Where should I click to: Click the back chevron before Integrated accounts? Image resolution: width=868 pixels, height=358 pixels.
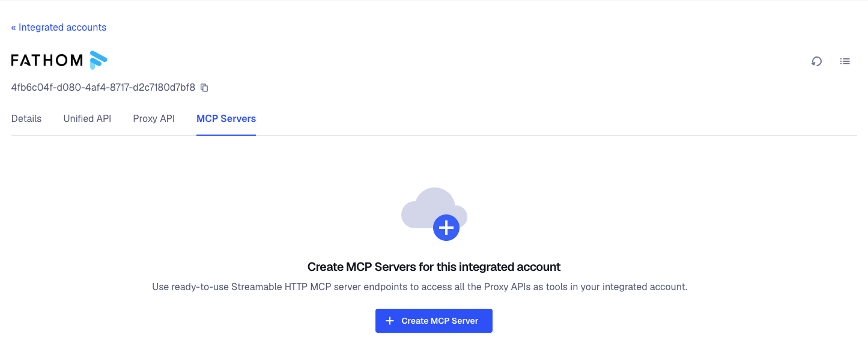pos(13,27)
